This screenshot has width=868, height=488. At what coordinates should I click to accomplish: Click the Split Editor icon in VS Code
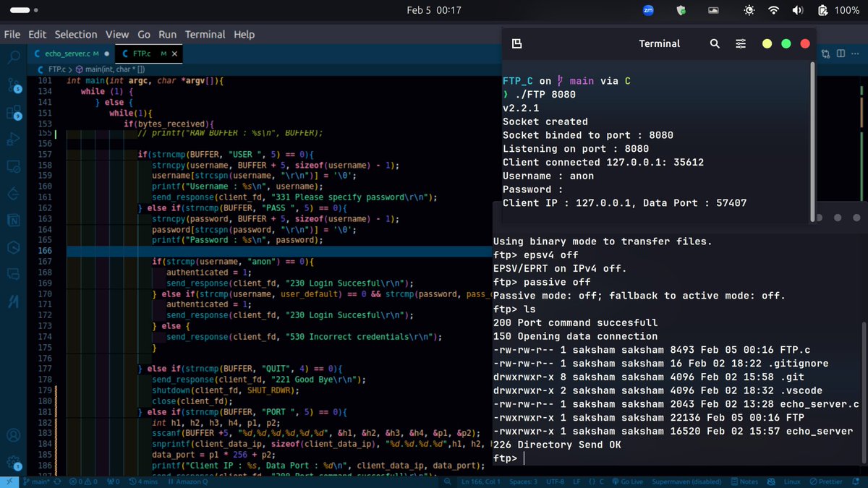point(841,53)
